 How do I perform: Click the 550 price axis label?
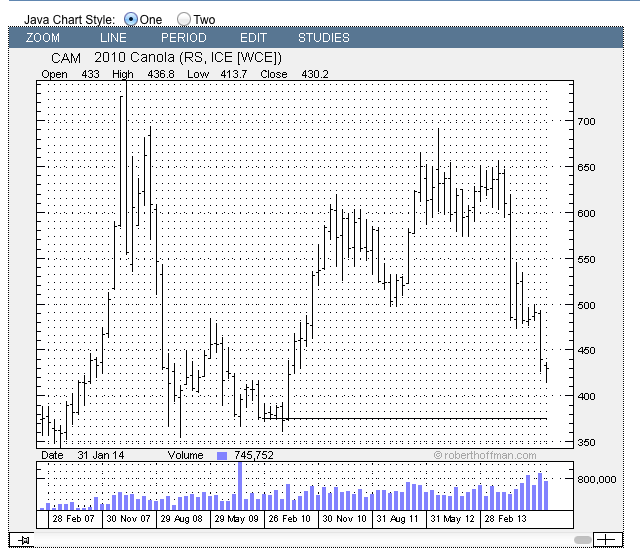point(586,260)
